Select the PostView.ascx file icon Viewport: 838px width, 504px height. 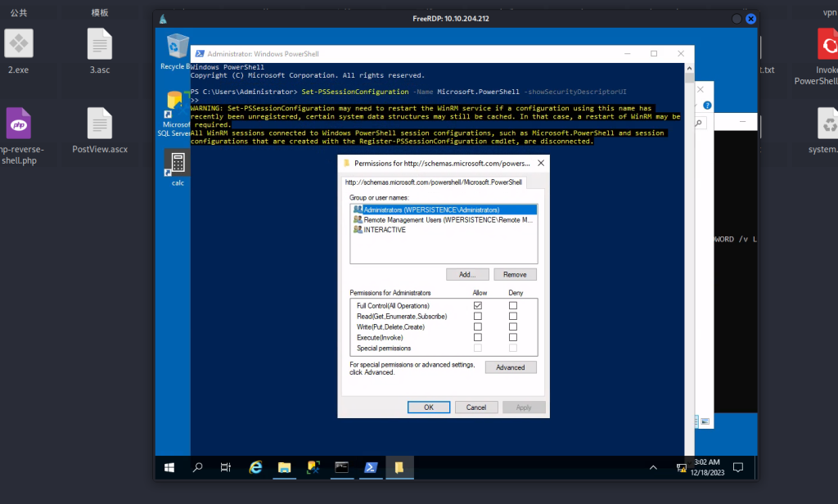pos(100,130)
